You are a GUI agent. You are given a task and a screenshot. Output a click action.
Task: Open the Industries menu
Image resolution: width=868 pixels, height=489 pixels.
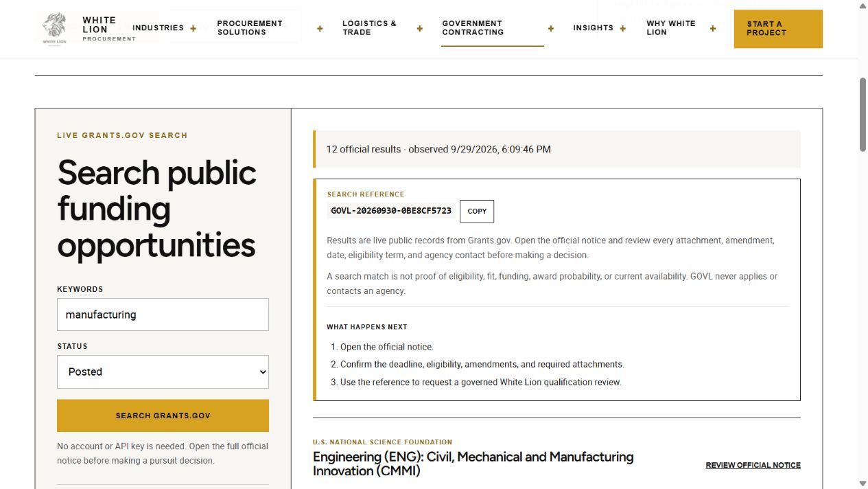(158, 27)
